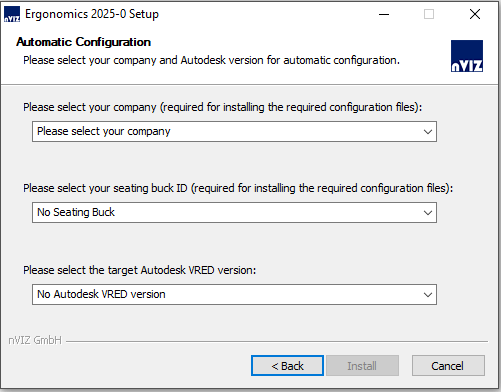Click the blue nVIZ logo in the header
The height and width of the screenshot is (392, 501).
[467, 56]
